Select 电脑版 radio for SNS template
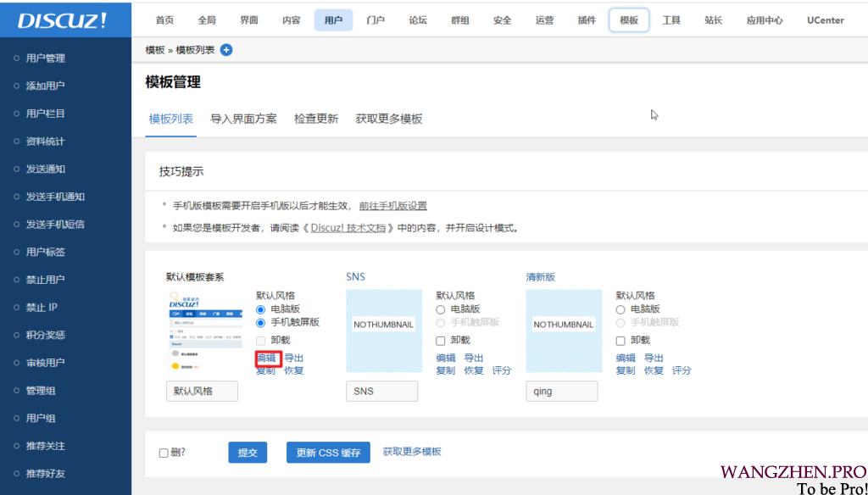The image size is (868, 495). (441, 309)
